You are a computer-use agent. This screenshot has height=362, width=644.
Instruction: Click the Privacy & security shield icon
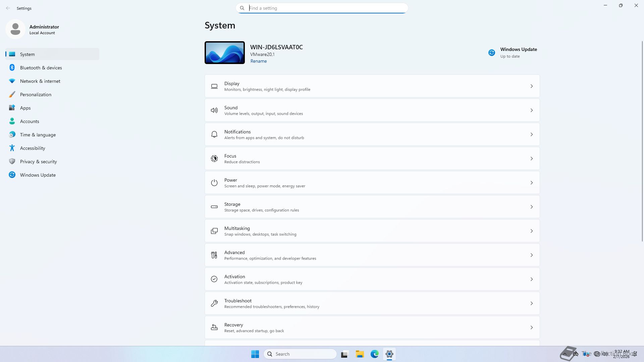[12, 162]
